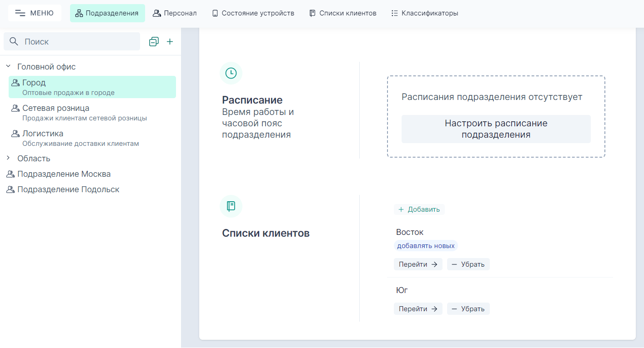The image size is (644, 348).
Task: Collapse the Головной офис tree node
Action: pyautogui.click(x=7, y=66)
